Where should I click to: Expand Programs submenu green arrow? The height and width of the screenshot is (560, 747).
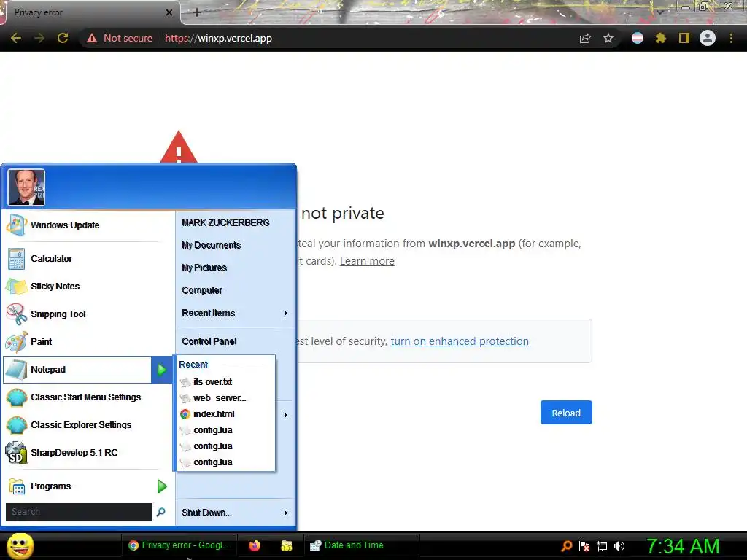(x=162, y=486)
